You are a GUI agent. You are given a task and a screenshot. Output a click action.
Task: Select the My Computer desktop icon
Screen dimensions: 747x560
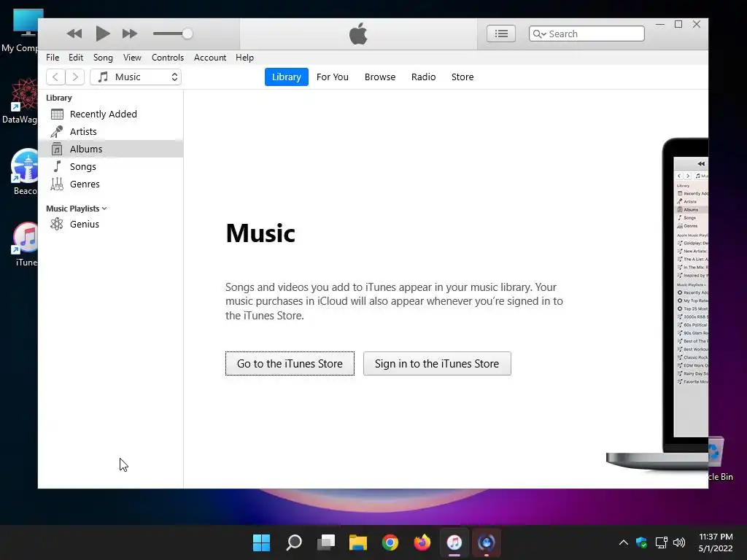pyautogui.click(x=21, y=31)
